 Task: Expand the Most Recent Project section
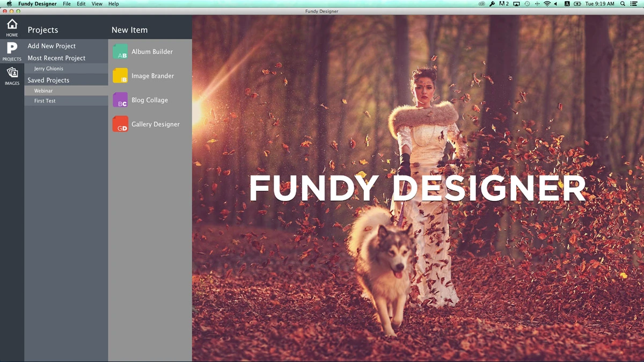(x=55, y=57)
